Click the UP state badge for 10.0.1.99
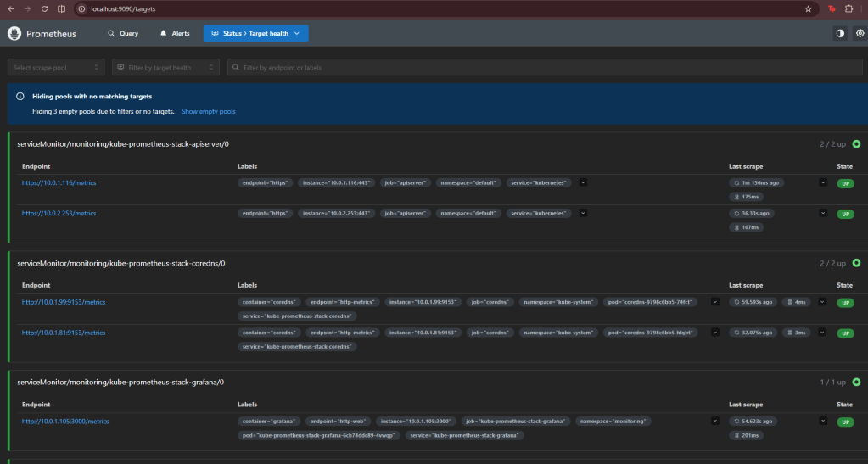The image size is (868, 464). click(845, 303)
